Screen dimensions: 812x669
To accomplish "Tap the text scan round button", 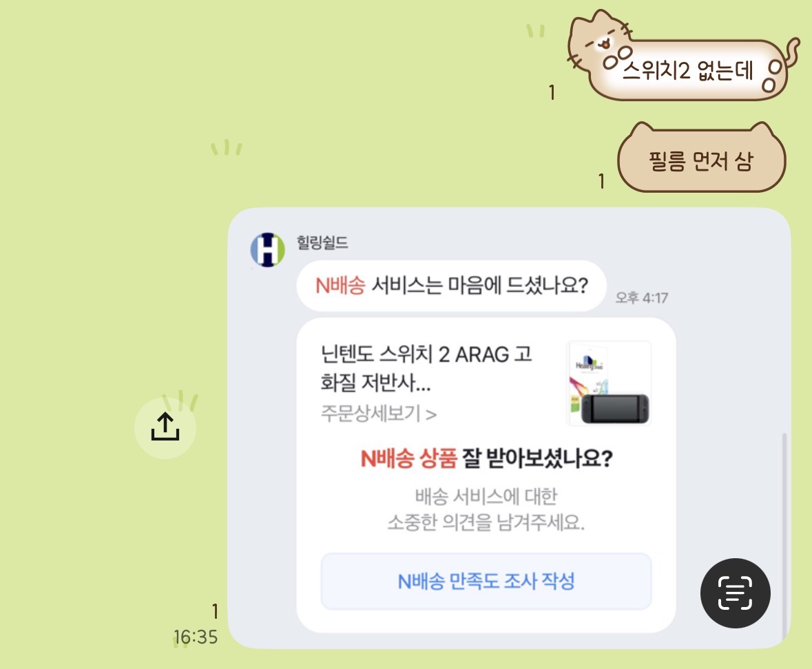I will (736, 593).
